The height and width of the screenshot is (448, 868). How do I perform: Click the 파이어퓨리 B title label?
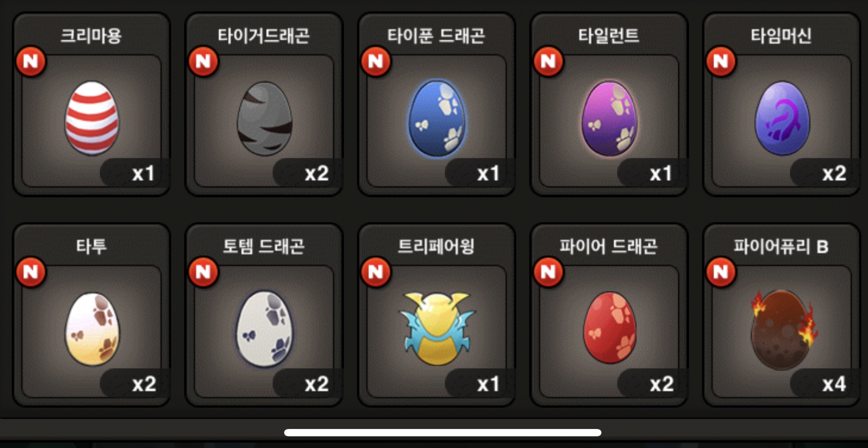pyautogui.click(x=781, y=246)
